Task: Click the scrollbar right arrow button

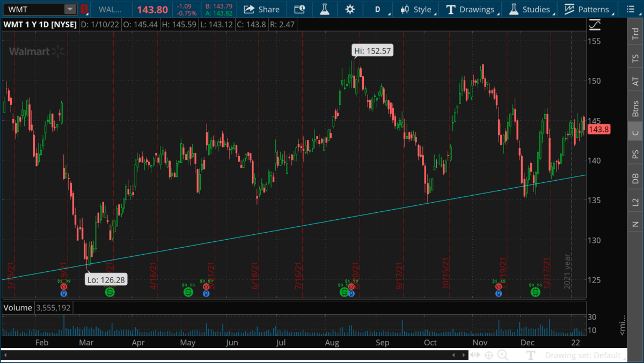Action: click(464, 355)
